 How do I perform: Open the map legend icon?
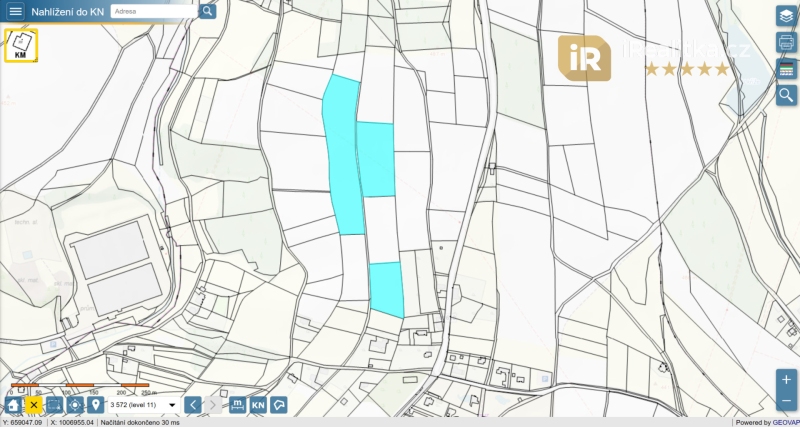(787, 69)
